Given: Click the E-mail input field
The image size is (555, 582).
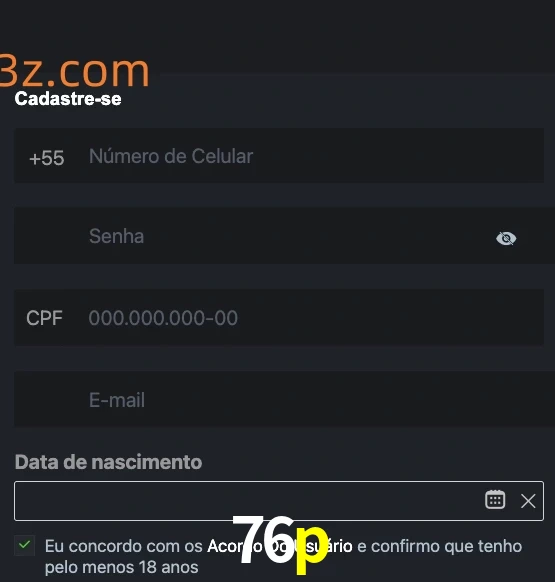Looking at the screenshot, I should click(284, 399).
